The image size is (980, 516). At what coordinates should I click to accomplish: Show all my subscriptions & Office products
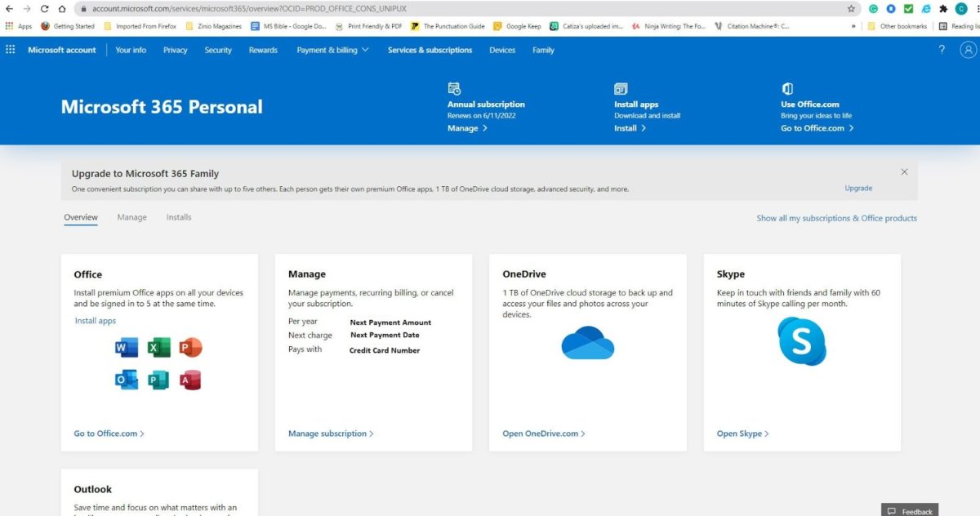(836, 218)
